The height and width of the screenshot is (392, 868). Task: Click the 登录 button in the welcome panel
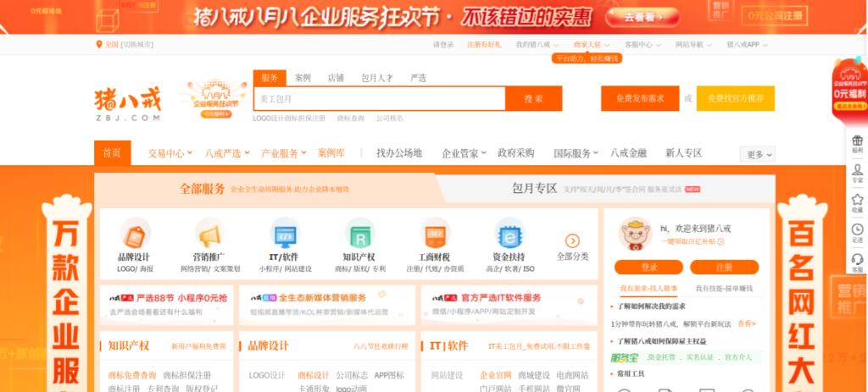[x=648, y=268]
